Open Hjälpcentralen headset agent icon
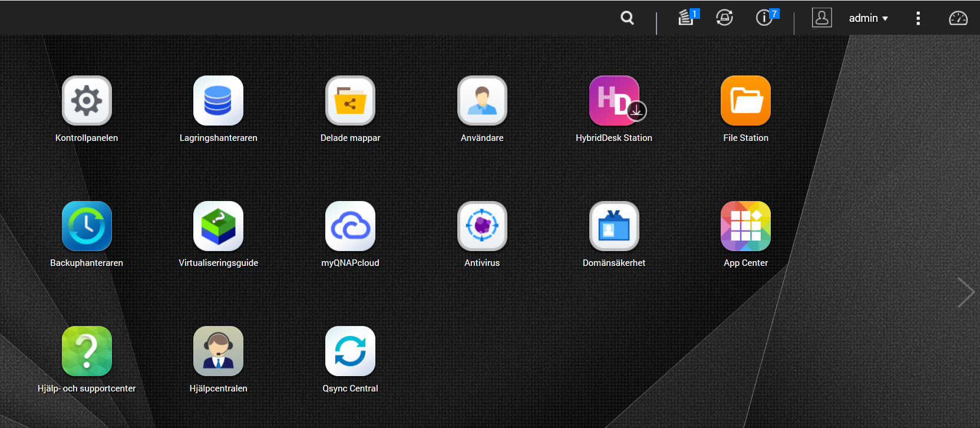 pyautogui.click(x=218, y=351)
